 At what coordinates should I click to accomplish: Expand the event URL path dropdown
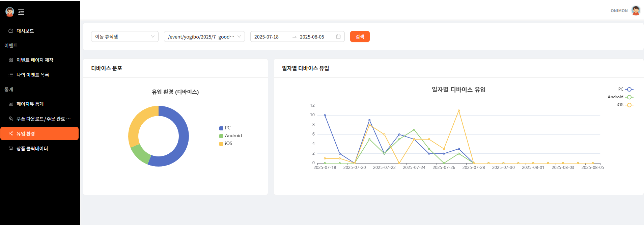click(204, 36)
